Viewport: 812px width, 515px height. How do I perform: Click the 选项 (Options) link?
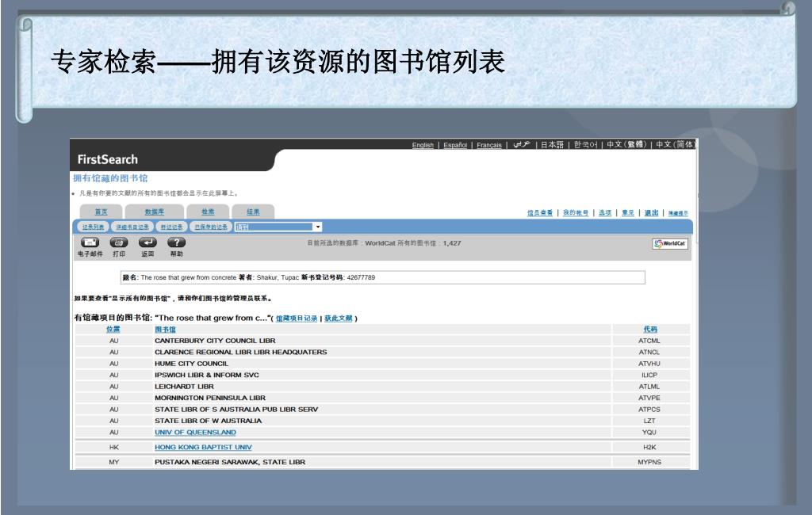click(x=605, y=212)
